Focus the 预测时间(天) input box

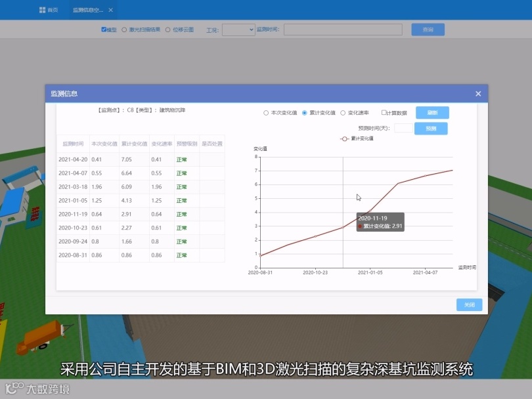click(x=403, y=128)
